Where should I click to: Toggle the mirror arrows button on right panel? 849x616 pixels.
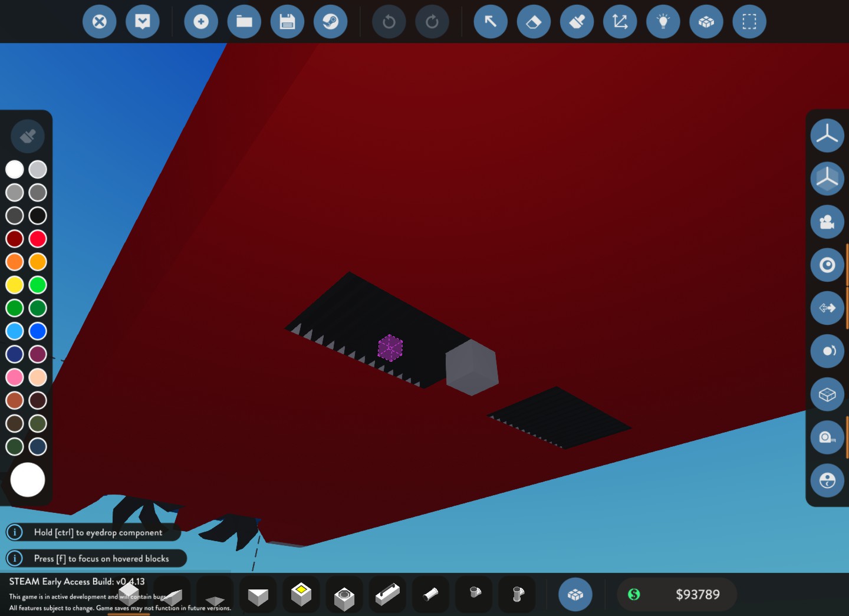tap(827, 308)
